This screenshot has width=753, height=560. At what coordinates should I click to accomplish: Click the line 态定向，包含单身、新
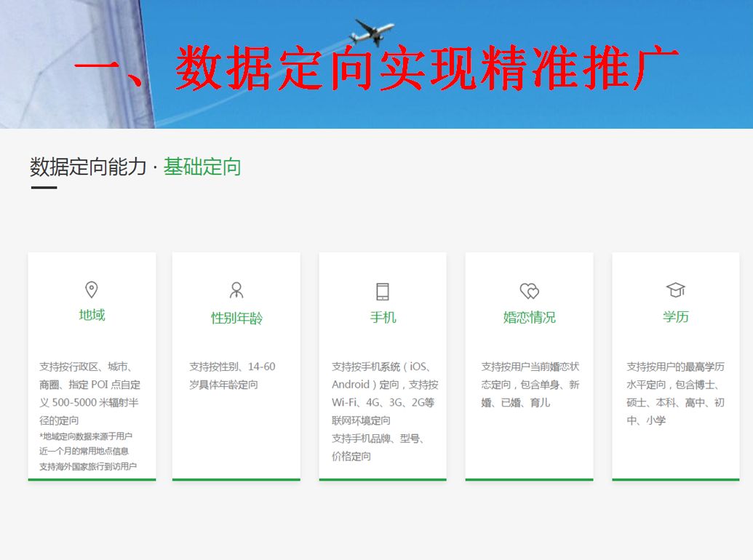coord(530,385)
